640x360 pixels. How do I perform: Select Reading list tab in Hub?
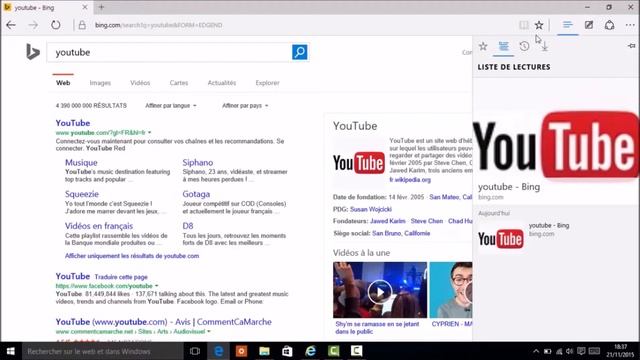coord(504,46)
